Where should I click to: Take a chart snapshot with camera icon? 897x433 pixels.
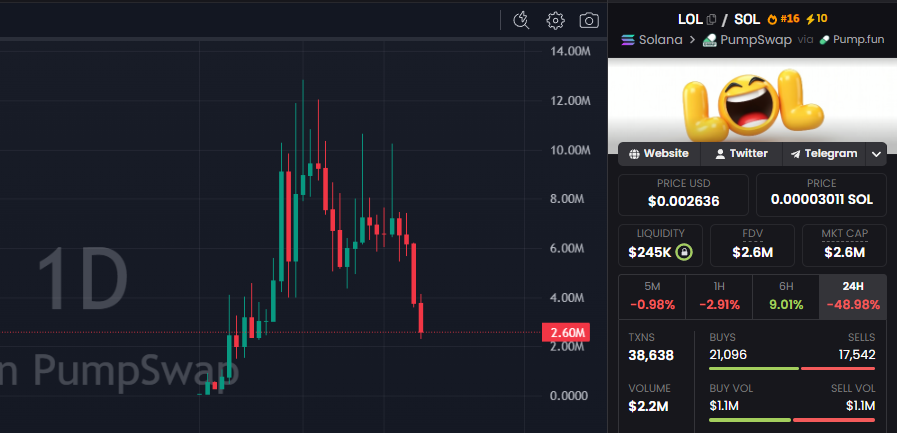(589, 21)
